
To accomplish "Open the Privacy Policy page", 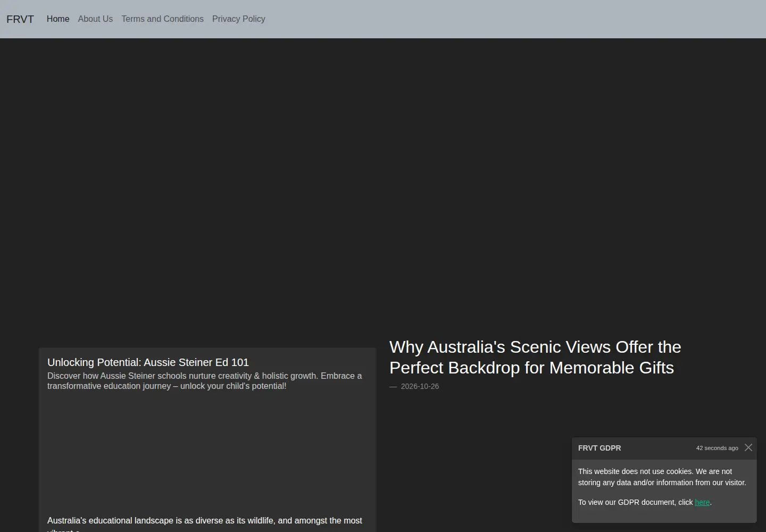I will click(238, 19).
